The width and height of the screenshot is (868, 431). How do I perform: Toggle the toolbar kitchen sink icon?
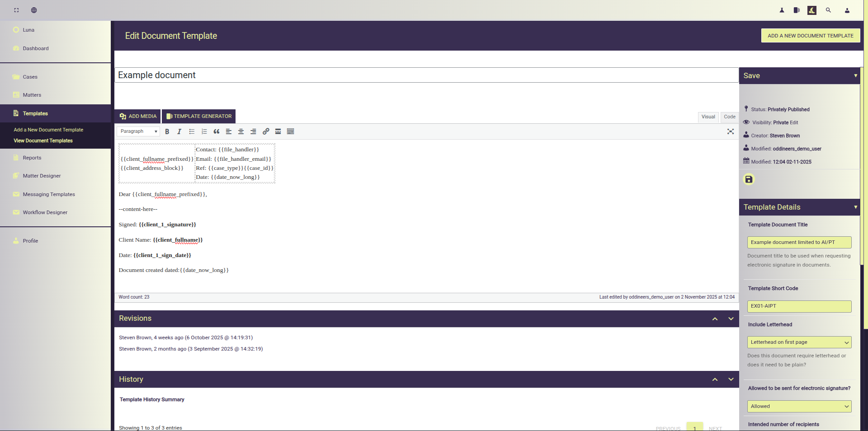[291, 131]
